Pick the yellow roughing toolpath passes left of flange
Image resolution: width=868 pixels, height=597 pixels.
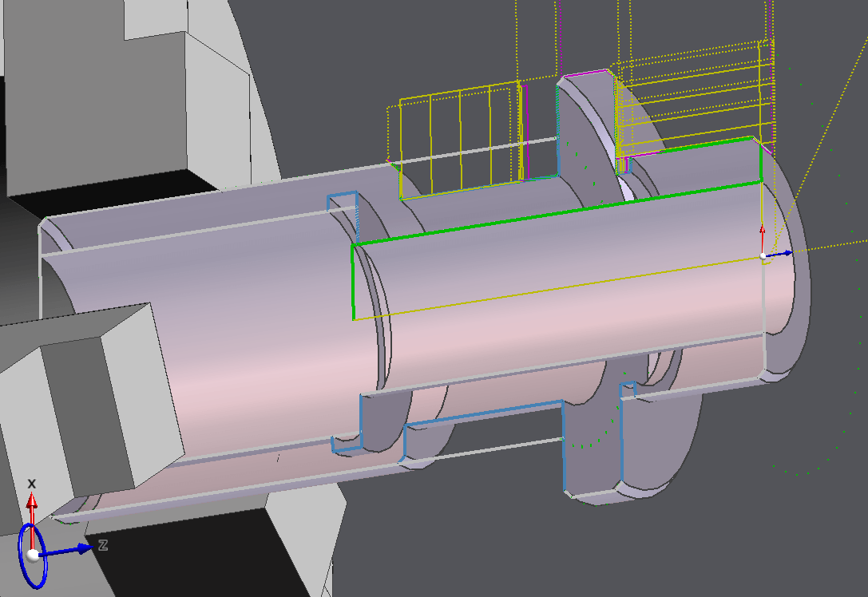click(x=461, y=140)
